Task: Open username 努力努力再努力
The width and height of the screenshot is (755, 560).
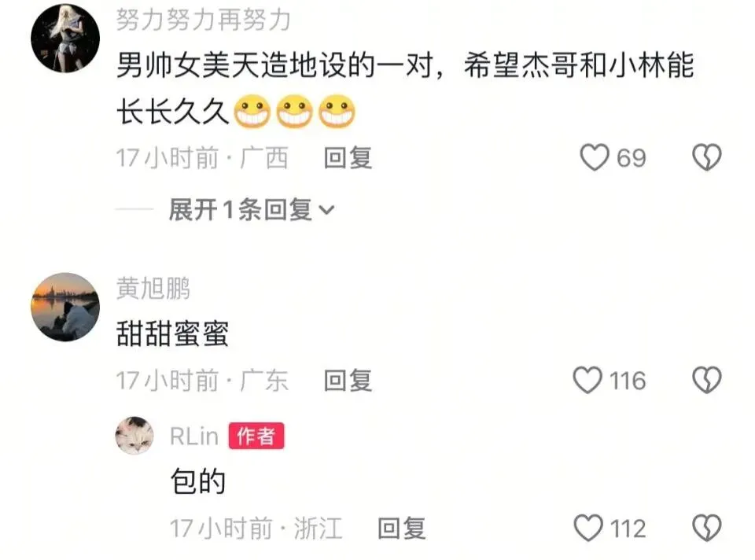Action: (x=203, y=20)
